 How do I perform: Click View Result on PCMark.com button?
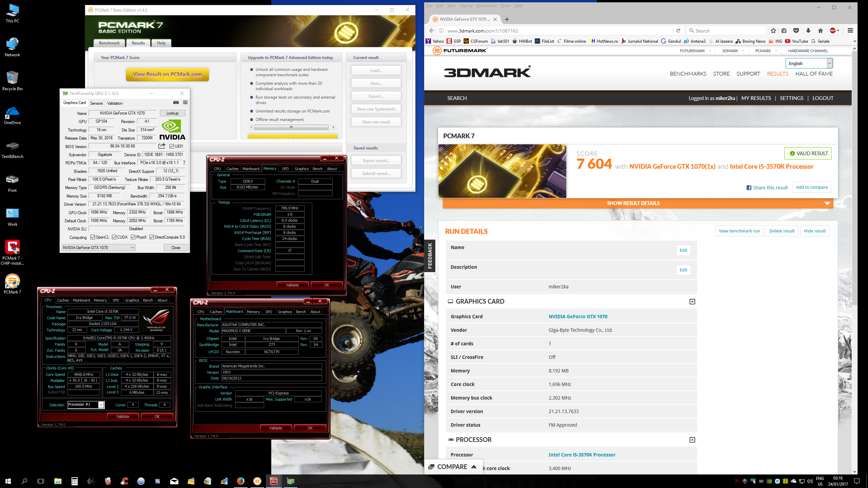(x=167, y=75)
